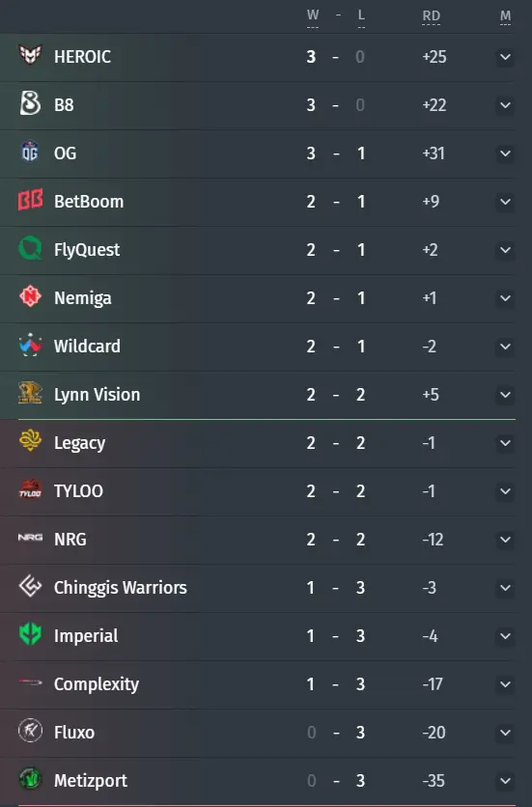Select the Fluxo circular logo
This screenshot has width=532, height=807.
pos(30,731)
